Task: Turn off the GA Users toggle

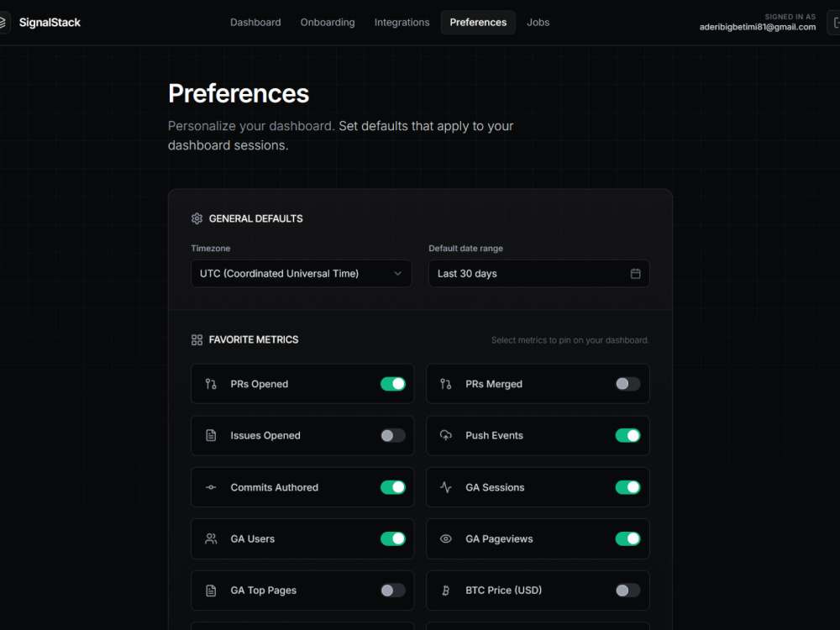Action: [392, 539]
